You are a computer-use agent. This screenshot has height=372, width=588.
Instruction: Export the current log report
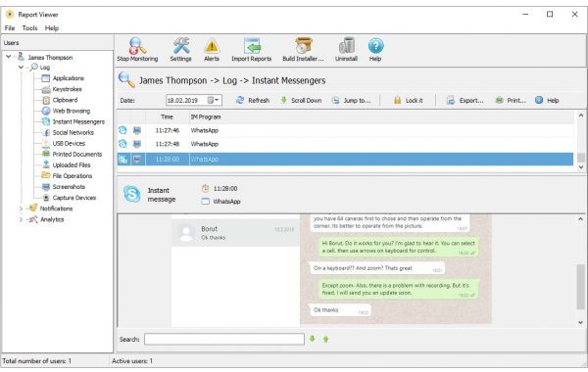(465, 101)
